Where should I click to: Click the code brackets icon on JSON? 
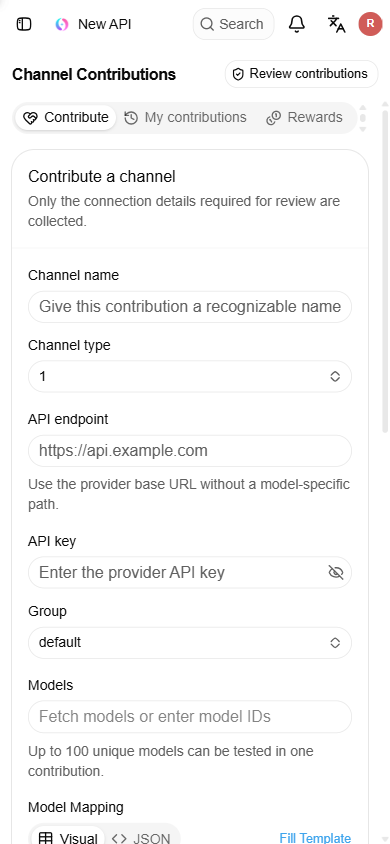tap(119, 838)
